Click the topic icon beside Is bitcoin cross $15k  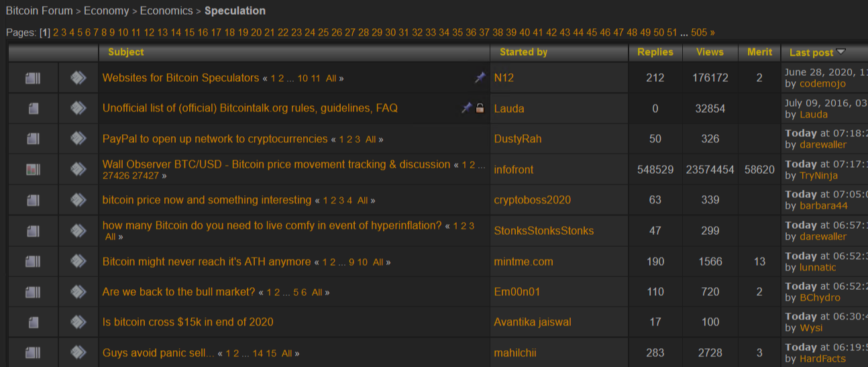(33, 322)
